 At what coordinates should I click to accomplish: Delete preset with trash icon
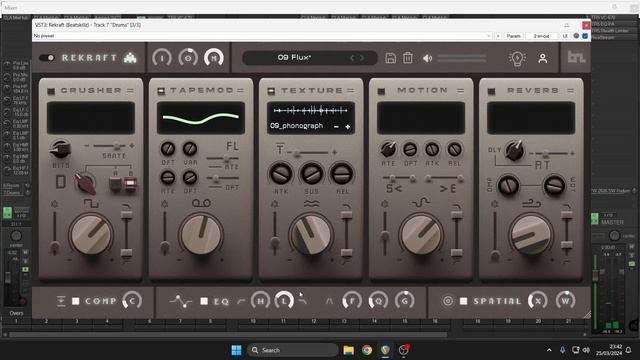[x=408, y=58]
